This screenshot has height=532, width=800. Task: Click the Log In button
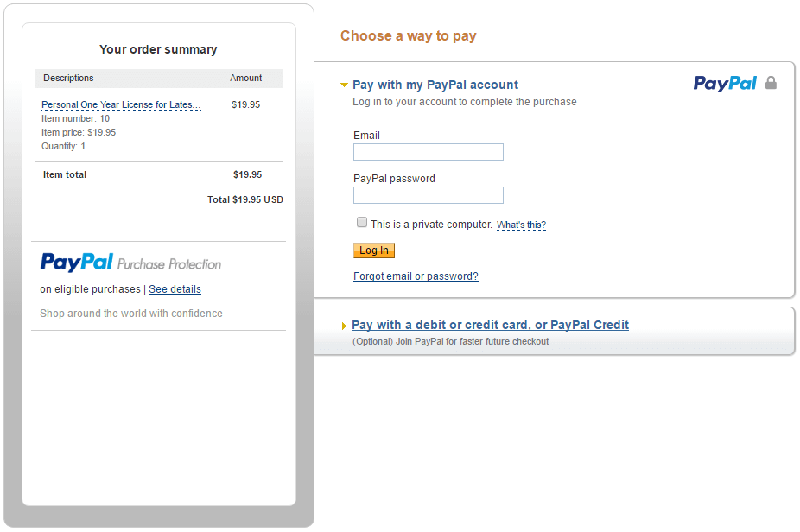374,250
